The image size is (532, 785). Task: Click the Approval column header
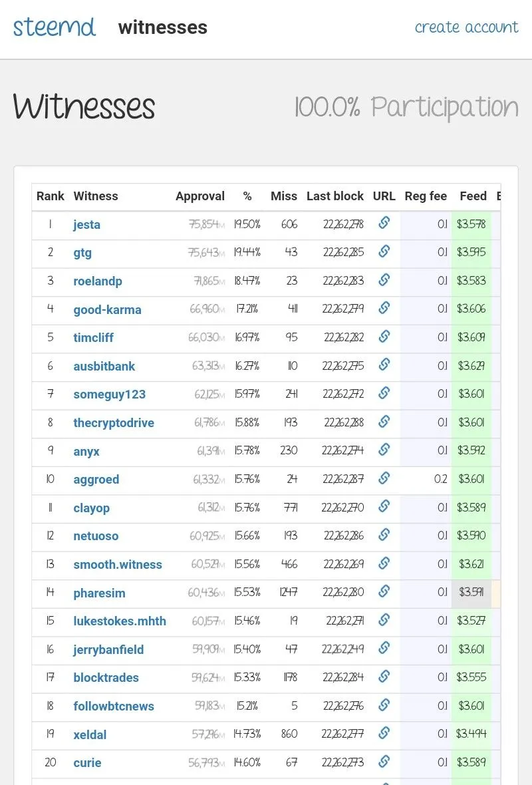click(x=199, y=196)
